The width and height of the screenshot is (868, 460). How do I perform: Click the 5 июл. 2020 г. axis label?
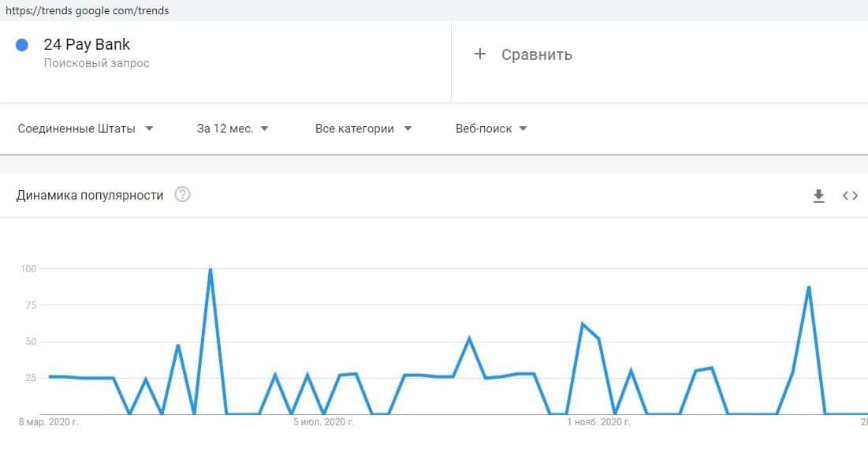324,422
